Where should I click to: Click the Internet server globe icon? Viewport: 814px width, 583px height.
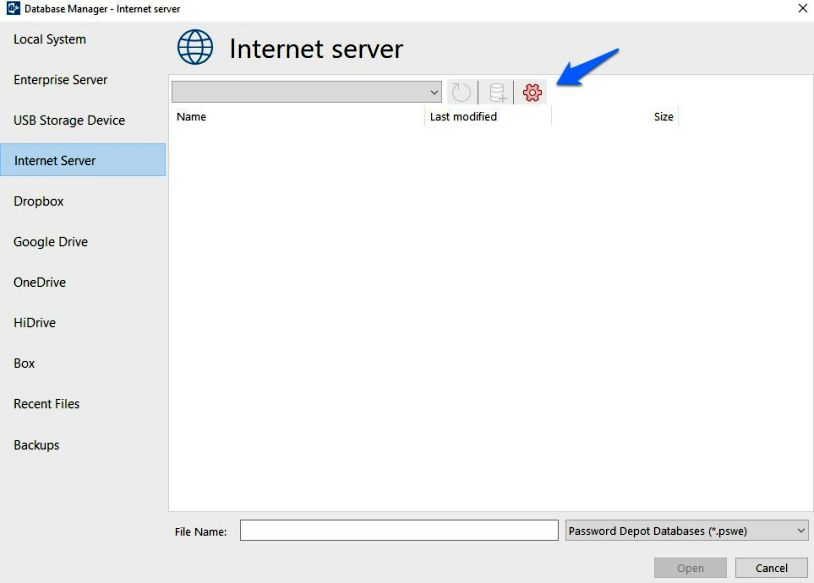(x=195, y=47)
